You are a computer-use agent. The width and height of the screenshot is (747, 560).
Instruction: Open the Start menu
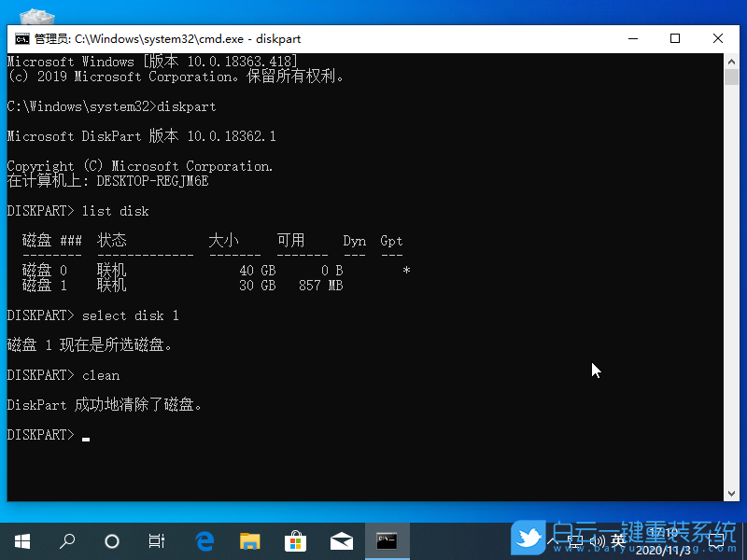pyautogui.click(x=21, y=540)
